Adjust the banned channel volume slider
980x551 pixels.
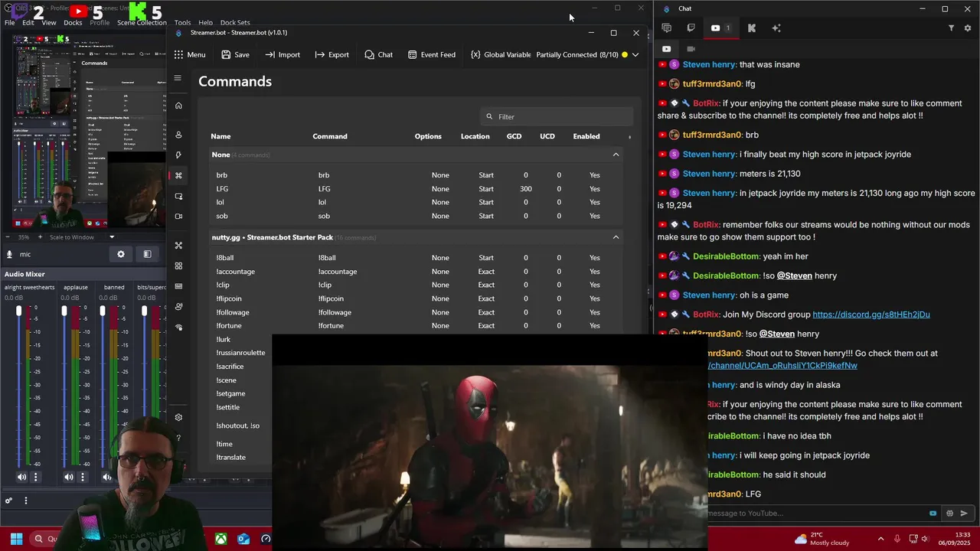click(103, 311)
